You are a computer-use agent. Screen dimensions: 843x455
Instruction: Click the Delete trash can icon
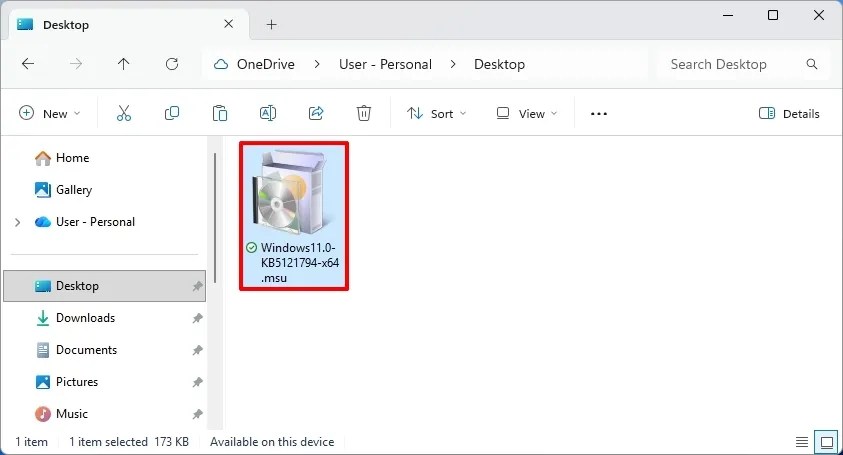coord(364,113)
